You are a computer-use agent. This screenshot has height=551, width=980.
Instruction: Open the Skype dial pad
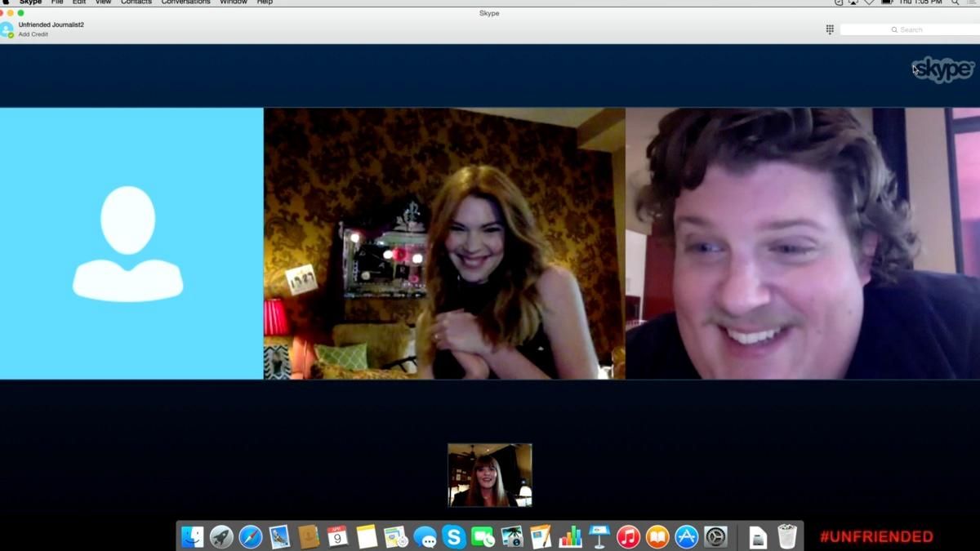[x=830, y=29]
